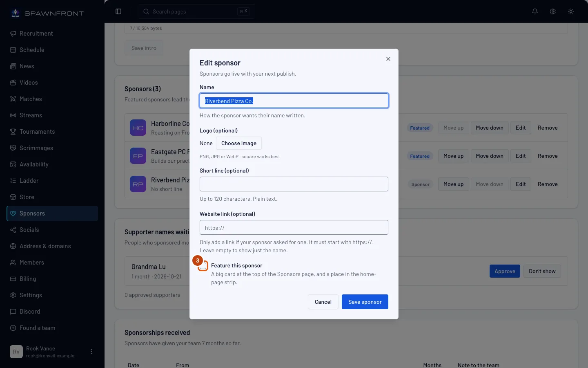This screenshot has height=368, width=588.
Task: Open the settings gear in top bar
Action: (553, 11)
